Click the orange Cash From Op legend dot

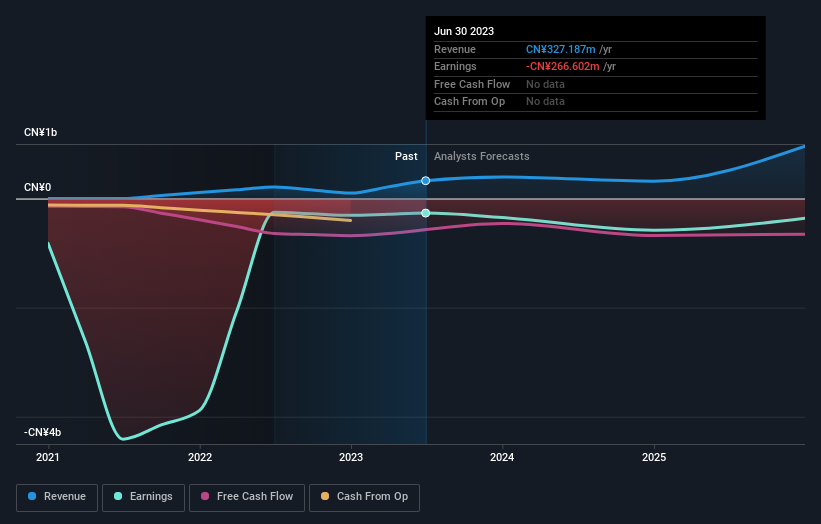point(325,496)
